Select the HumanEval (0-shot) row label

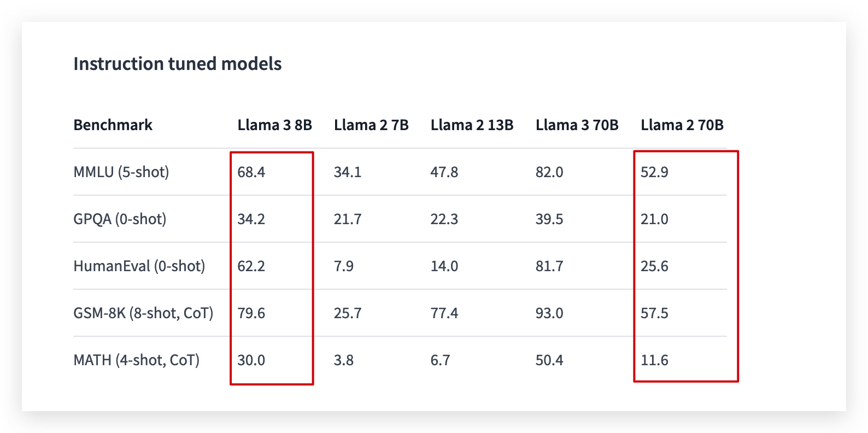pyautogui.click(x=139, y=266)
